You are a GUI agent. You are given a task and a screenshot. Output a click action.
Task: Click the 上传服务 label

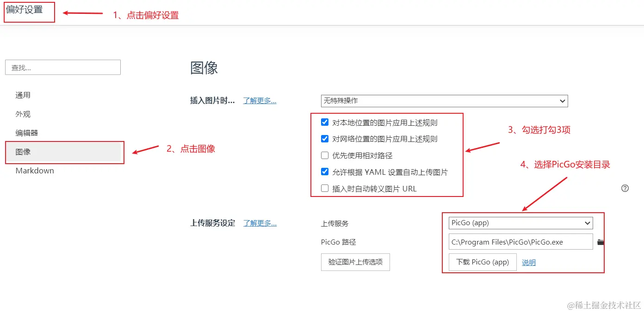[335, 223]
